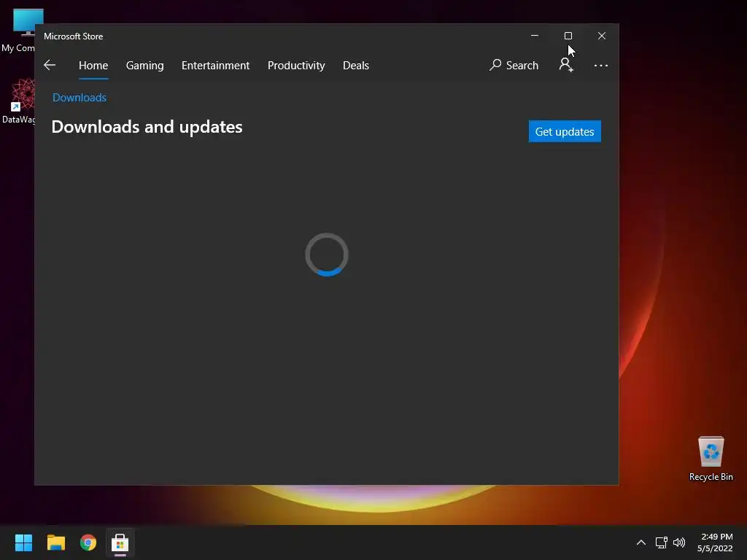Close the Microsoft Store window
Viewport: 747px width, 560px height.
[x=602, y=36]
